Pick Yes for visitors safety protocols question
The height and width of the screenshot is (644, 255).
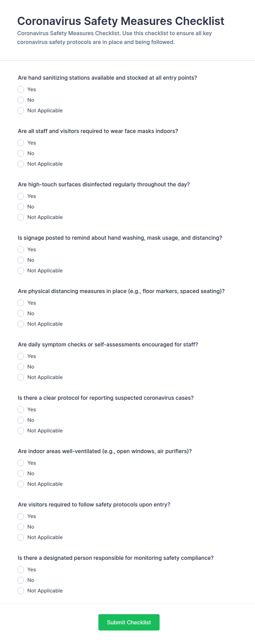coord(21,516)
